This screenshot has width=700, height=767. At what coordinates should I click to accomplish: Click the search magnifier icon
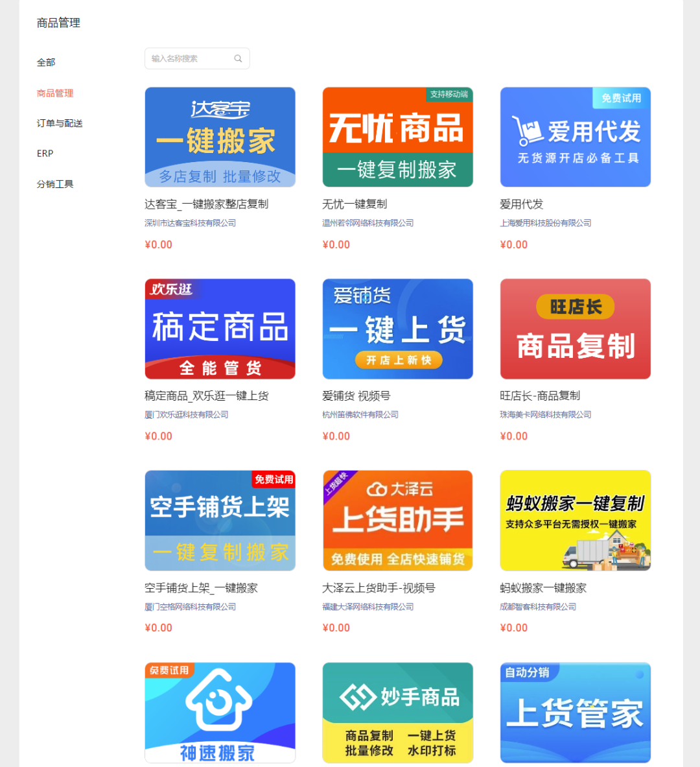point(239,59)
